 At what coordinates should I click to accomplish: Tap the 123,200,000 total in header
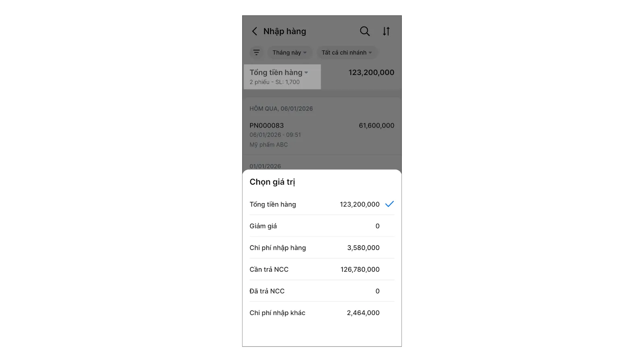coord(371,73)
